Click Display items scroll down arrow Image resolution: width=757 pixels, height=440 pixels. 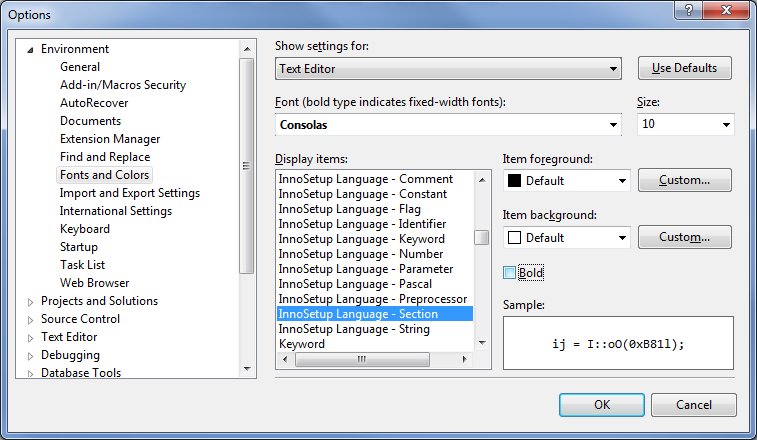481,343
